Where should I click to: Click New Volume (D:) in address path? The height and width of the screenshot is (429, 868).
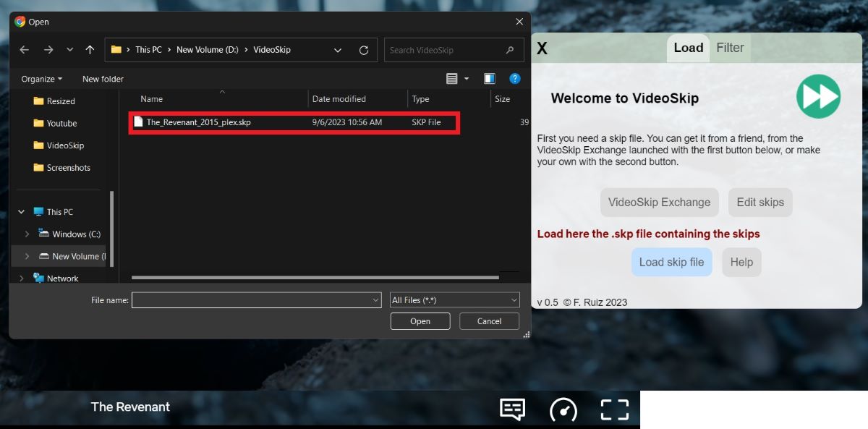[x=208, y=50]
